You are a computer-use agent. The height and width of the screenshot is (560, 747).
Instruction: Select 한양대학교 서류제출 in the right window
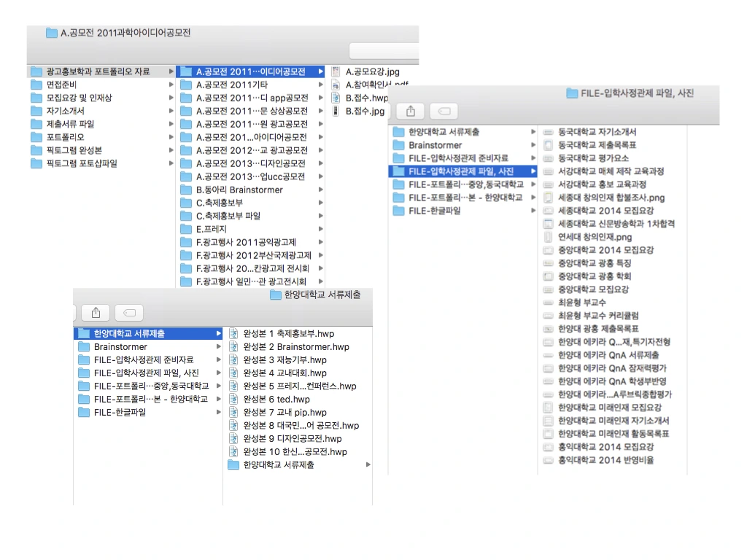pyautogui.click(x=463, y=132)
